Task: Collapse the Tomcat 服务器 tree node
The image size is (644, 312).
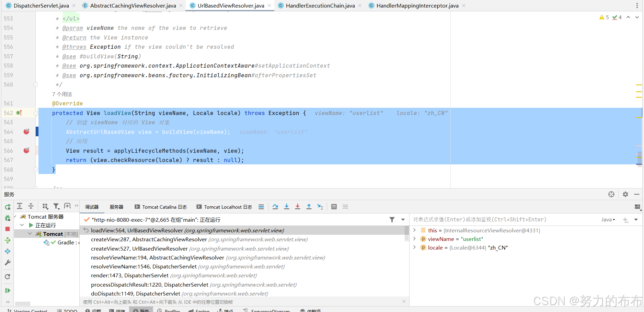Action: click(x=15, y=217)
